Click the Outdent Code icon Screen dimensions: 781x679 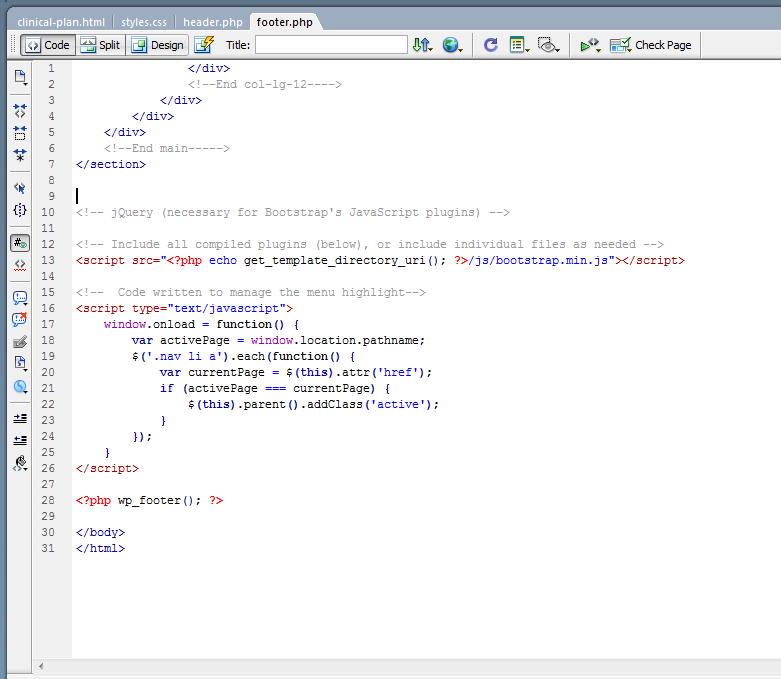[20, 440]
